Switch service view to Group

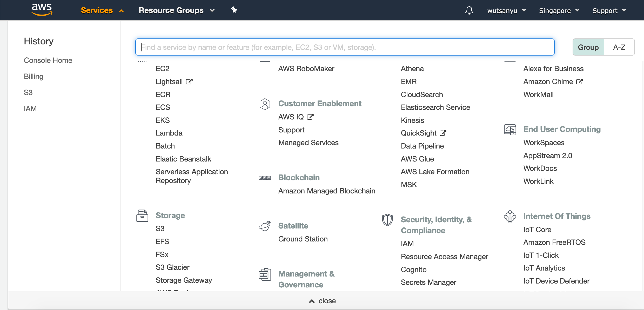[x=588, y=47]
